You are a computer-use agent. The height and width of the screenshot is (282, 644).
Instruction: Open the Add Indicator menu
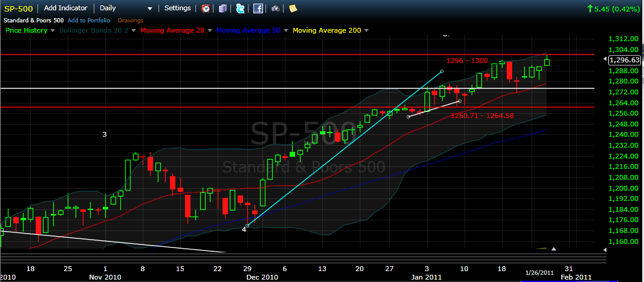click(66, 8)
